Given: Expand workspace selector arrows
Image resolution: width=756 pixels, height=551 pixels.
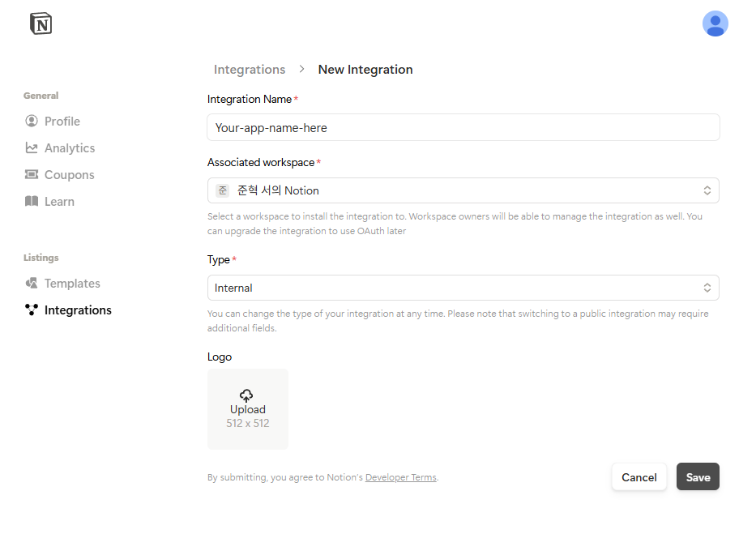Looking at the screenshot, I should 707,190.
